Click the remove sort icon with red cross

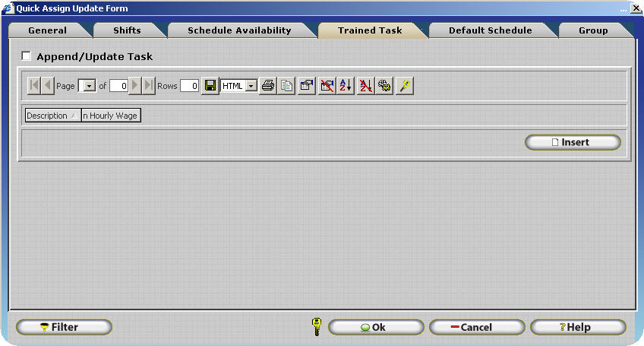(x=365, y=86)
